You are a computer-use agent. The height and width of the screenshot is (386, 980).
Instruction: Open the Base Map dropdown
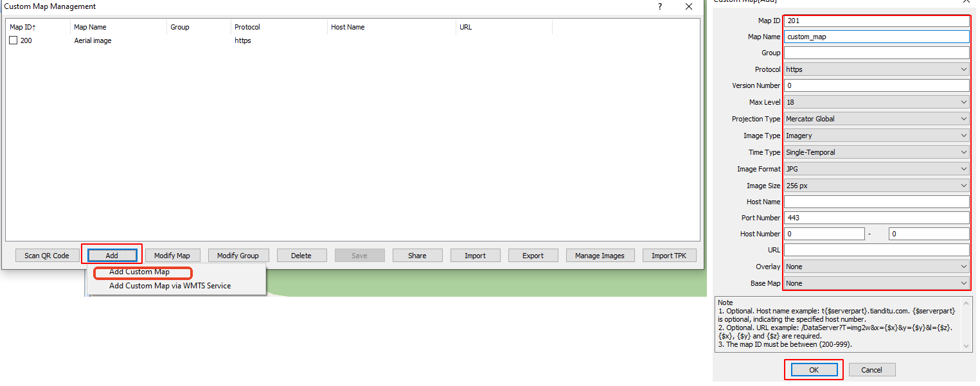(877, 283)
